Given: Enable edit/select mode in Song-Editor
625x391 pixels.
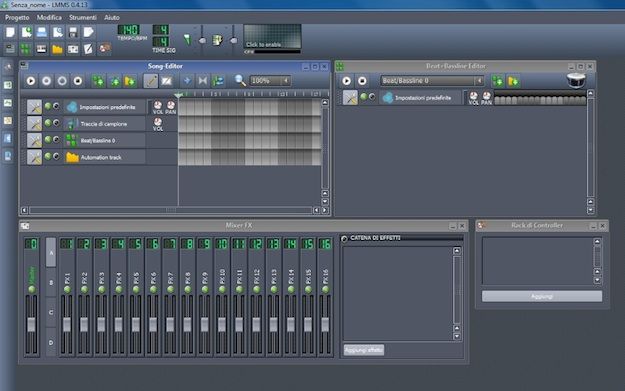Looking at the screenshot, I should tap(167, 81).
